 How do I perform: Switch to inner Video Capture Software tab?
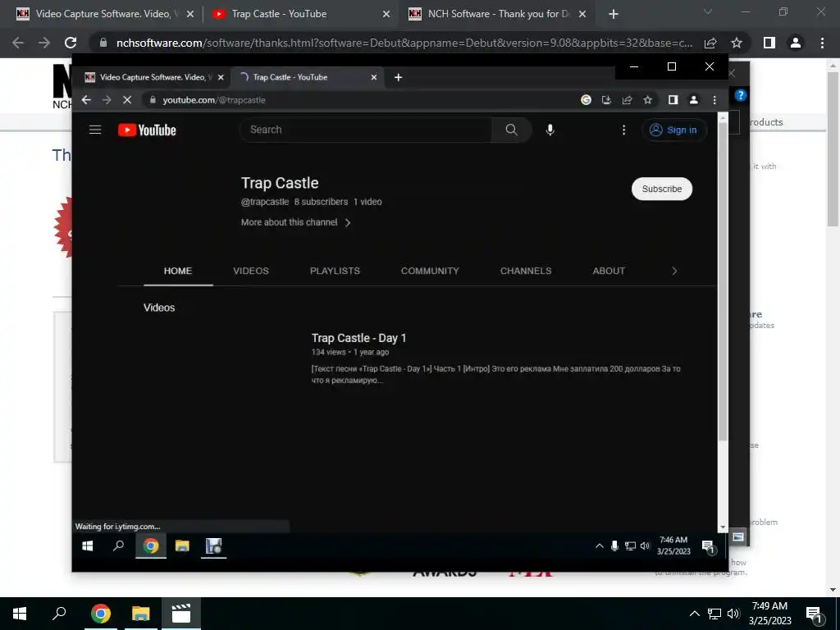click(152, 77)
